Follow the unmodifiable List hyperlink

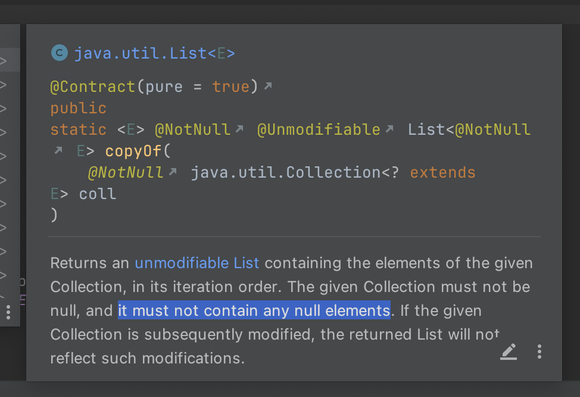[x=197, y=263]
